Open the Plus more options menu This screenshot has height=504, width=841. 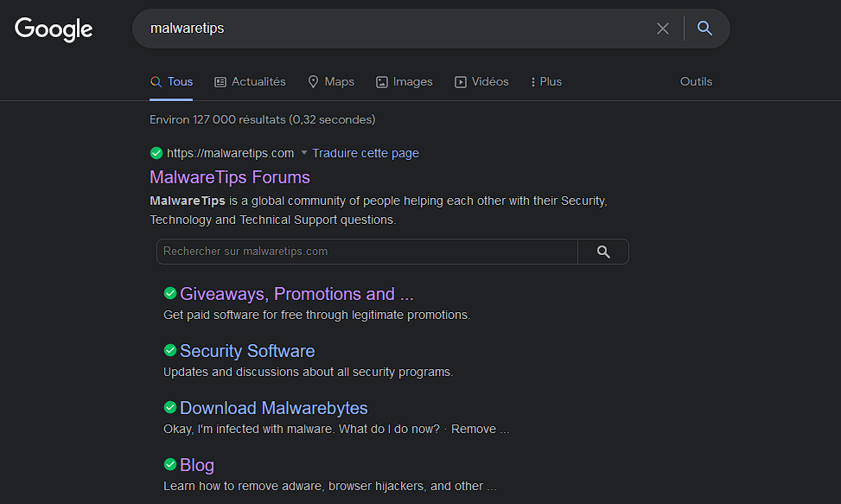point(546,81)
